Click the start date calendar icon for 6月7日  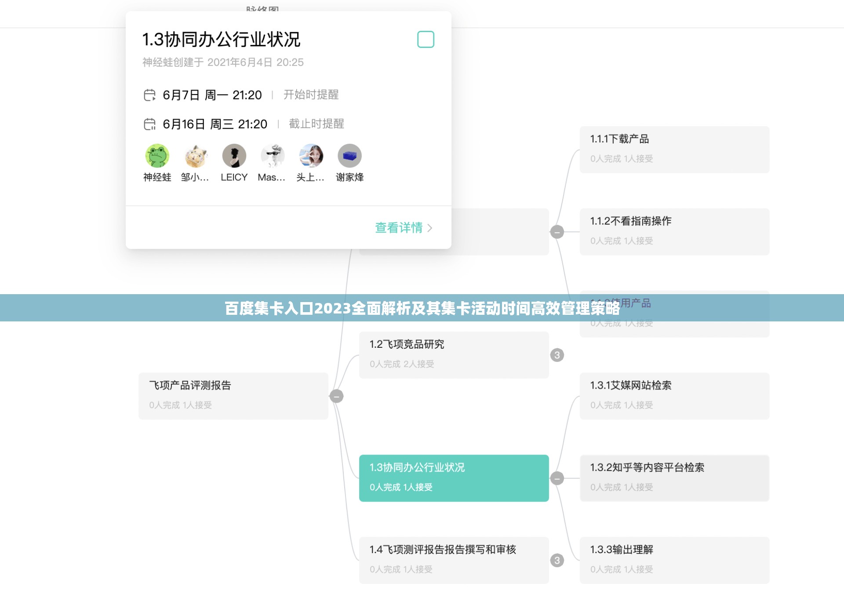click(x=150, y=95)
